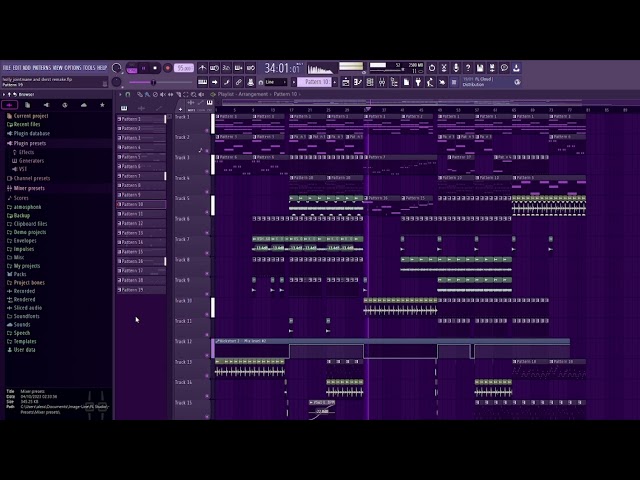Screen dimensions: 640x480
Task: Toggle the multilink to controllers icon
Action: [239, 82]
